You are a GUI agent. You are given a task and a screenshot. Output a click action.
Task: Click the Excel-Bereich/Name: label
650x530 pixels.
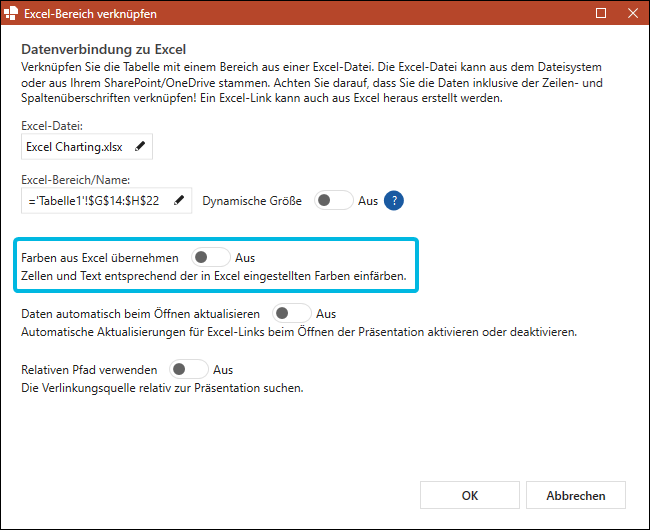75,180
